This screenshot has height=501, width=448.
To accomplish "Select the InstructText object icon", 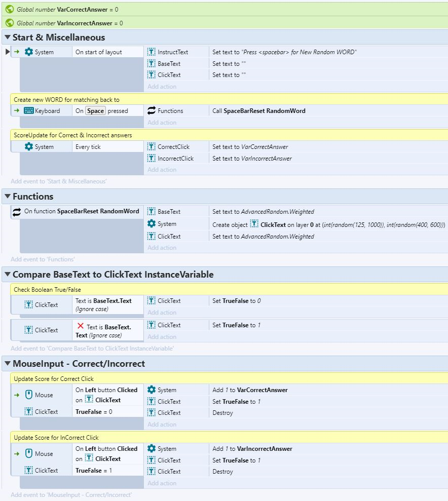I will (x=152, y=52).
